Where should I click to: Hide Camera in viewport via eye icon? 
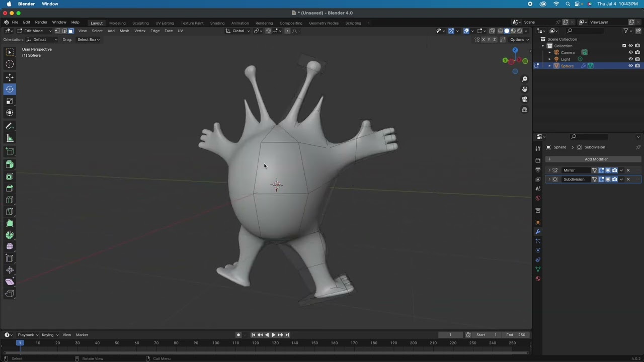[x=630, y=52]
